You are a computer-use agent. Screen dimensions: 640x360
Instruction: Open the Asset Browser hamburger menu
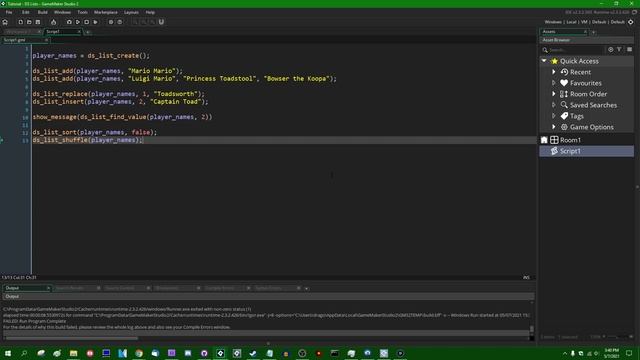coord(629,49)
